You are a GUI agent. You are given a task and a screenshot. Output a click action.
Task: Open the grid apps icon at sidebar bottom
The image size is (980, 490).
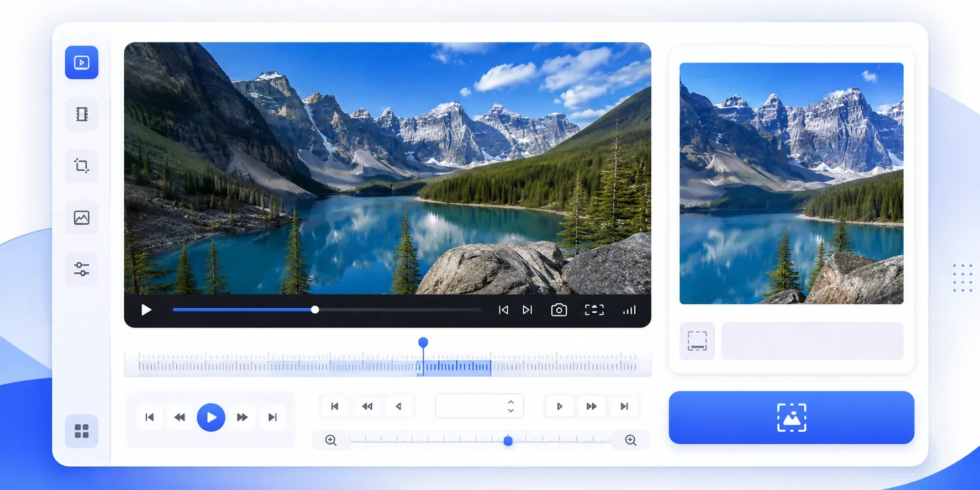click(82, 431)
